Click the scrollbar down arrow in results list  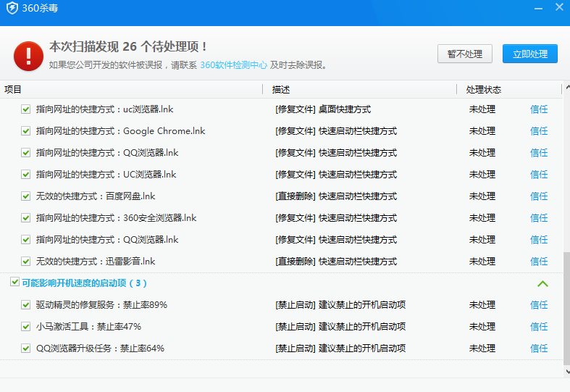566,372
